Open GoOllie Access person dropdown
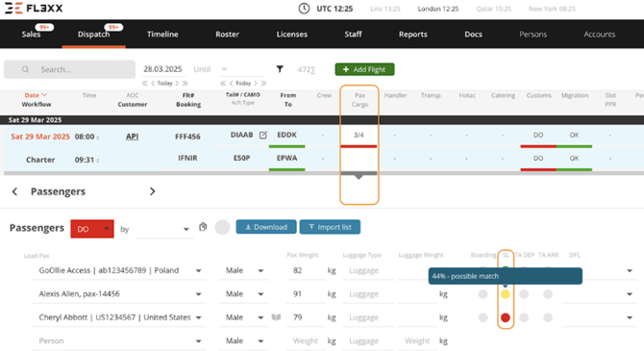Image resolution: width=644 pixels, height=351 pixels. tap(198, 271)
